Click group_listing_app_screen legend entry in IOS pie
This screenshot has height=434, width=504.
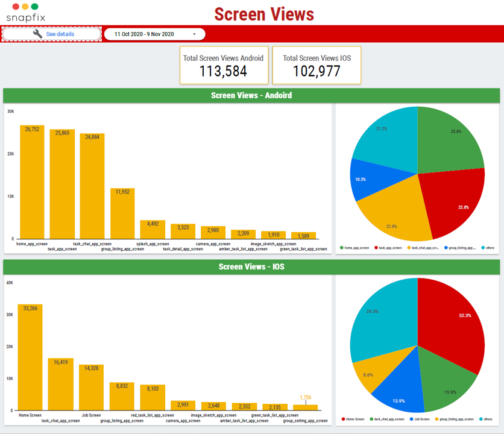coord(454,419)
